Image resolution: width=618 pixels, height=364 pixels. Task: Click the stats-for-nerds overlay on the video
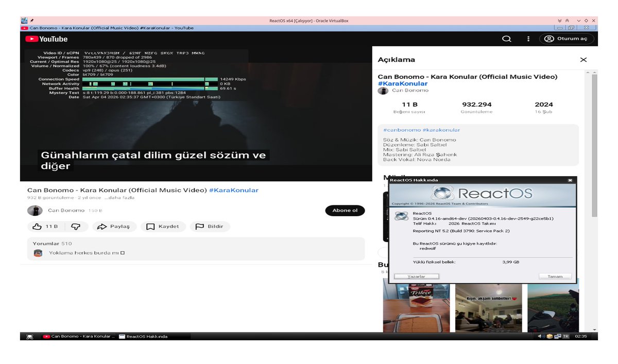(136, 75)
